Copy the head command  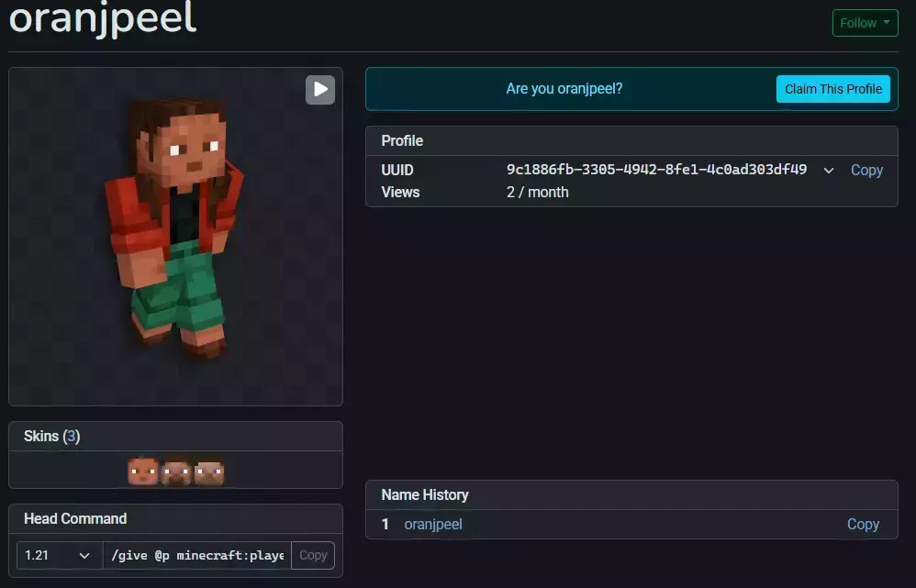[x=313, y=555]
